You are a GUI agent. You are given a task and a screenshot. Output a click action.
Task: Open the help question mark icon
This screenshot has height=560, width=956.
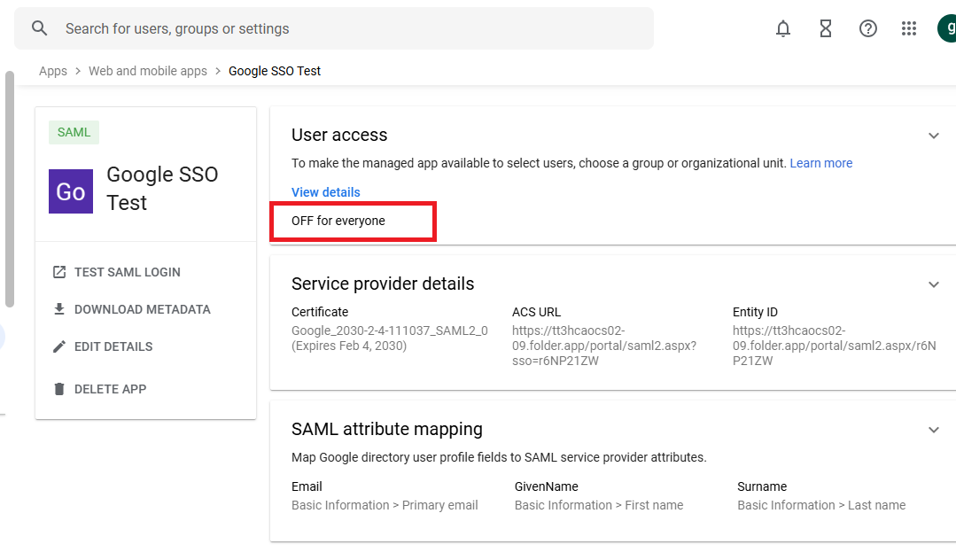click(868, 28)
